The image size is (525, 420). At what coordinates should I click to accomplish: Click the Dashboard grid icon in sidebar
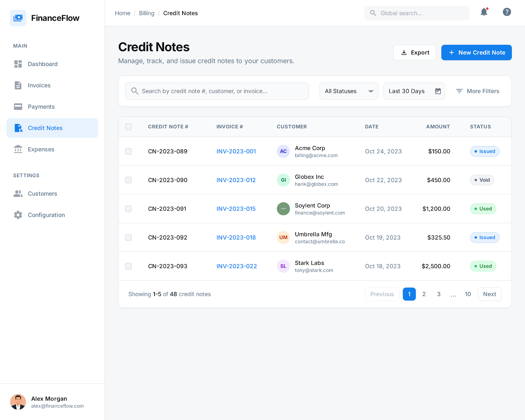[x=18, y=64]
